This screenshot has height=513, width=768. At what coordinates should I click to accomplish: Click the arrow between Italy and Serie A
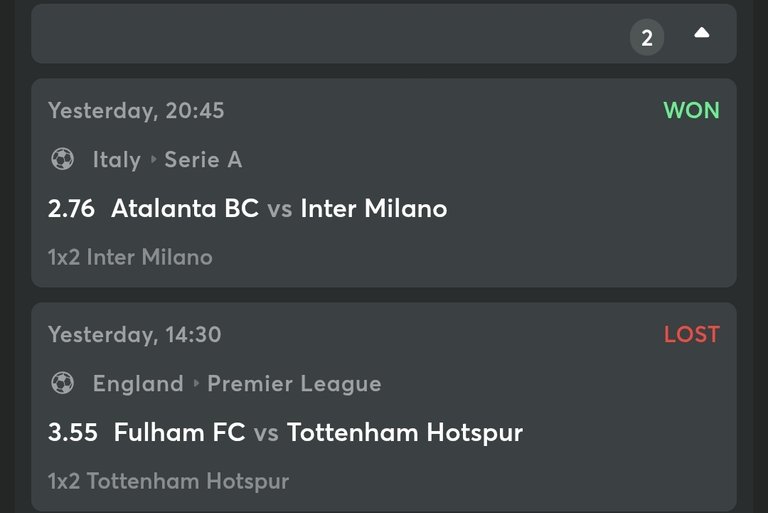pyautogui.click(x=153, y=159)
